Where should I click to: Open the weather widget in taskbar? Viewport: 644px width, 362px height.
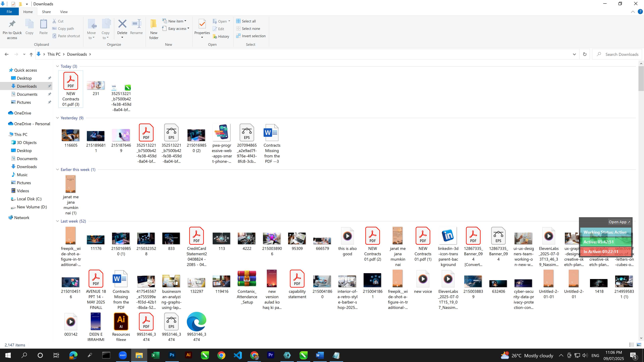(527, 355)
